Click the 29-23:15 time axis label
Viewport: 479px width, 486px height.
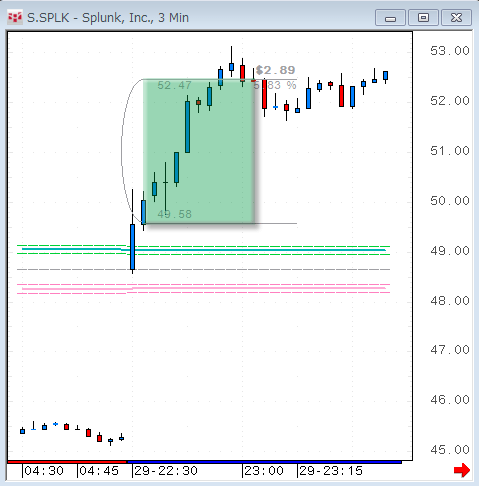coord(331,471)
